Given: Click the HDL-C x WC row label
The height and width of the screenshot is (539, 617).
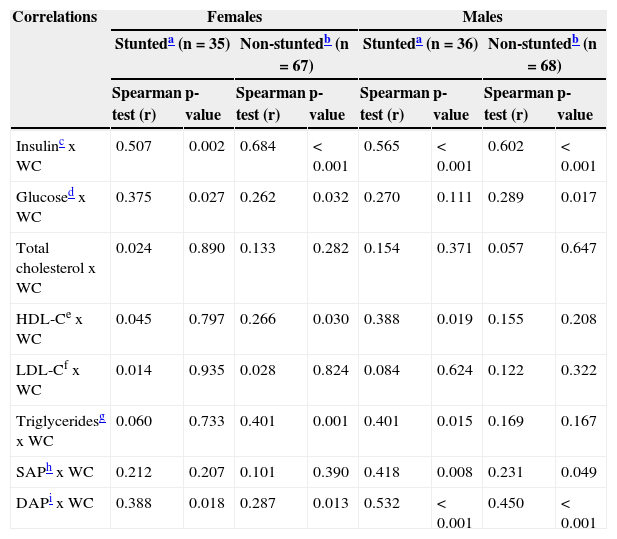Looking at the screenshot, I should [50, 328].
